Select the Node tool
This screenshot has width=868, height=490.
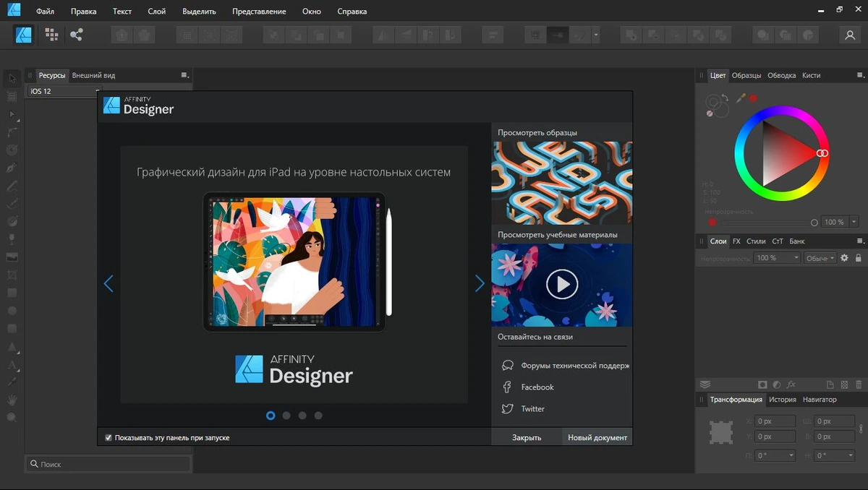coord(12,114)
